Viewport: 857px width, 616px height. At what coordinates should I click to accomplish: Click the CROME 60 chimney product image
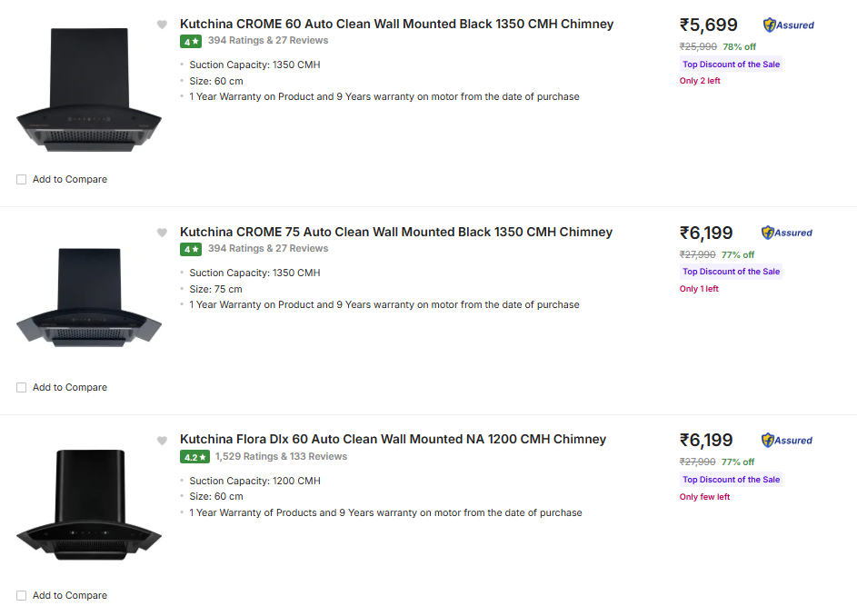coord(88,91)
